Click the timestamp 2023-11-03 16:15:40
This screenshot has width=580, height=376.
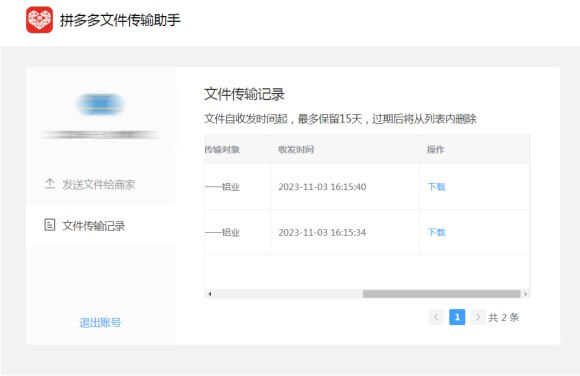pyautogui.click(x=322, y=187)
